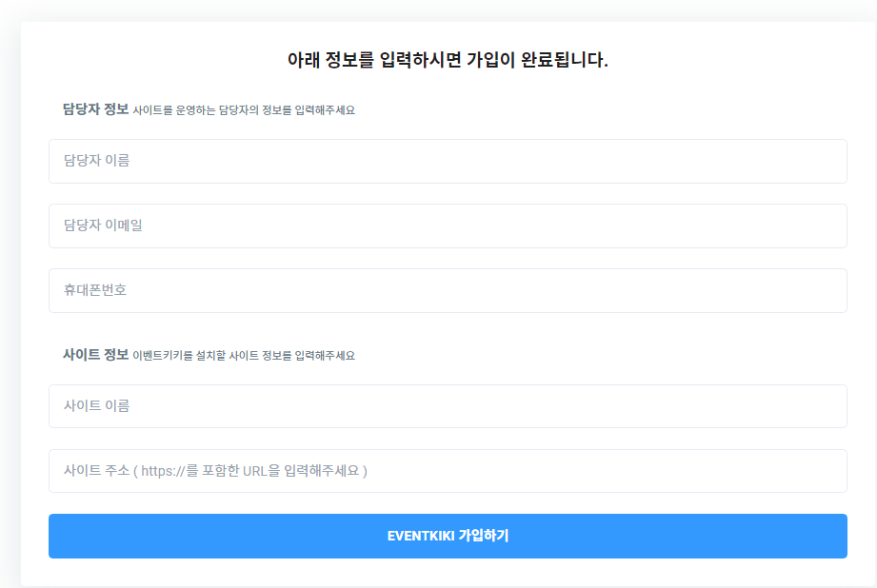Click text 사이트를 운영하는 담당자의 정보를 입력해주세요
Image resolution: width=877 pixels, height=588 pixels.
click(x=244, y=110)
